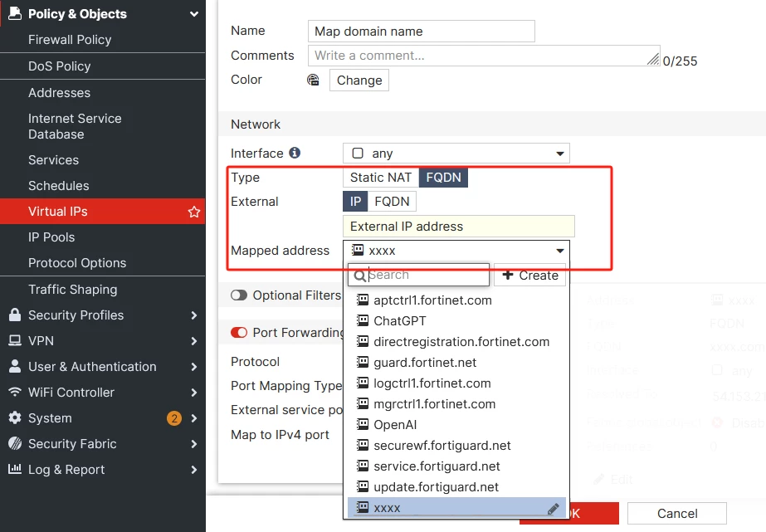Image resolution: width=766 pixels, height=532 pixels.
Task: Click the System notification badge showing 2
Action: (174, 418)
